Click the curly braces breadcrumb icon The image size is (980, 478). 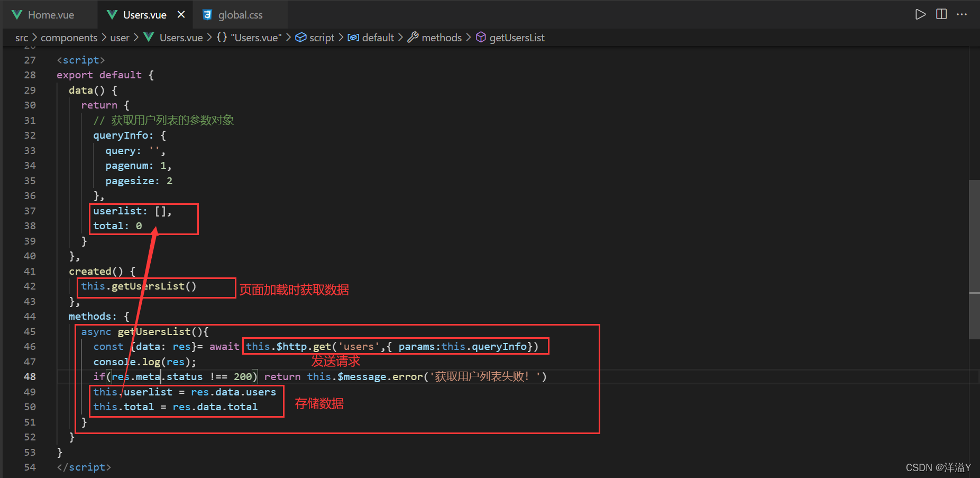coord(222,37)
